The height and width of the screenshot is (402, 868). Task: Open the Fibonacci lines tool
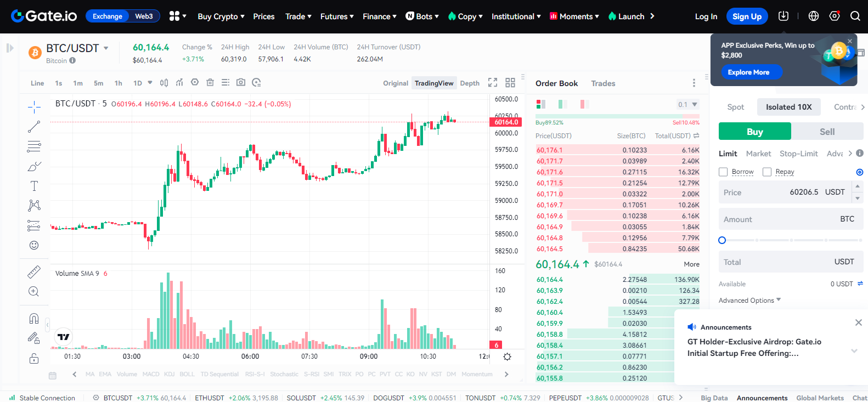[x=34, y=146]
